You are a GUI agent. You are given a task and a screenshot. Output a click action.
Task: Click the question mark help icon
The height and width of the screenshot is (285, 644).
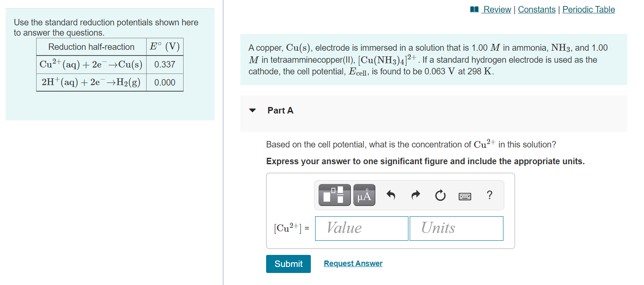pyautogui.click(x=489, y=195)
